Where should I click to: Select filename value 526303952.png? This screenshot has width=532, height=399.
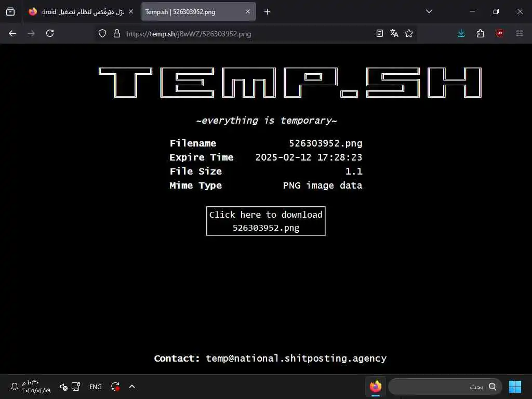tap(326, 143)
